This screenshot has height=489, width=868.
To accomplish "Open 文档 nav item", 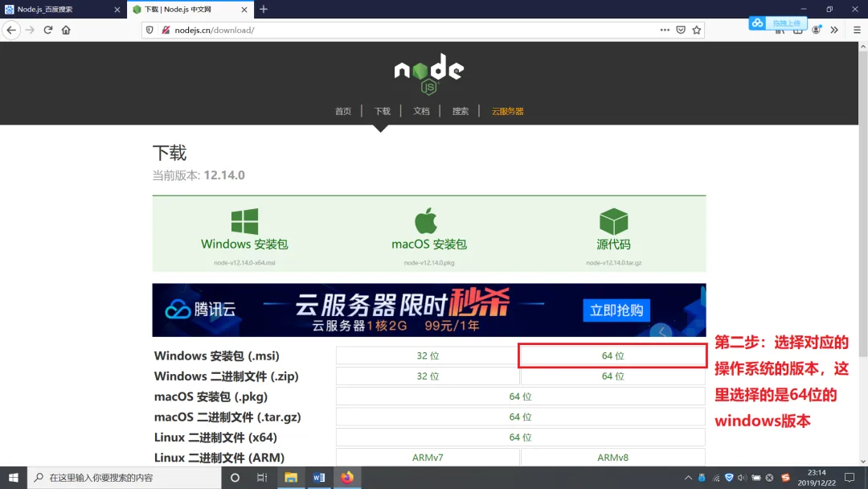I will coord(421,111).
